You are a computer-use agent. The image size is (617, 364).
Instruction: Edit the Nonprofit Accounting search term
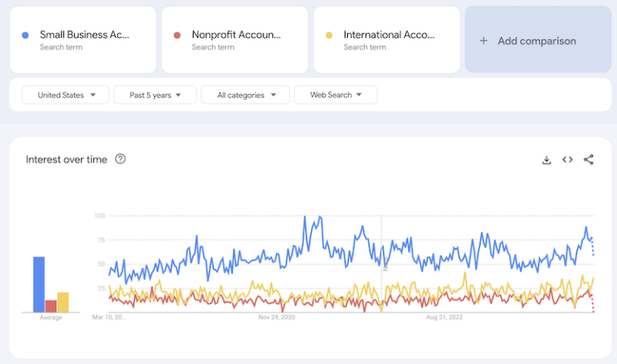coord(235,35)
